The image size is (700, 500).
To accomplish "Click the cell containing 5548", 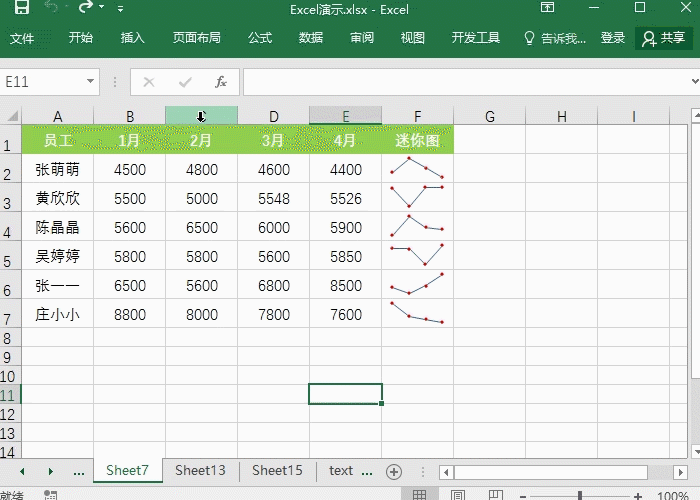I will pyautogui.click(x=274, y=198).
